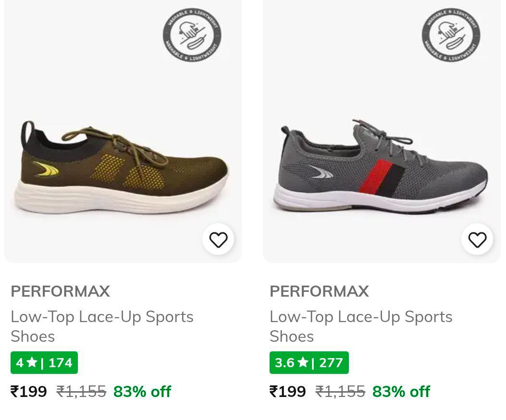
Task: Wishlist the olive green Performax shoe
Action: click(218, 240)
